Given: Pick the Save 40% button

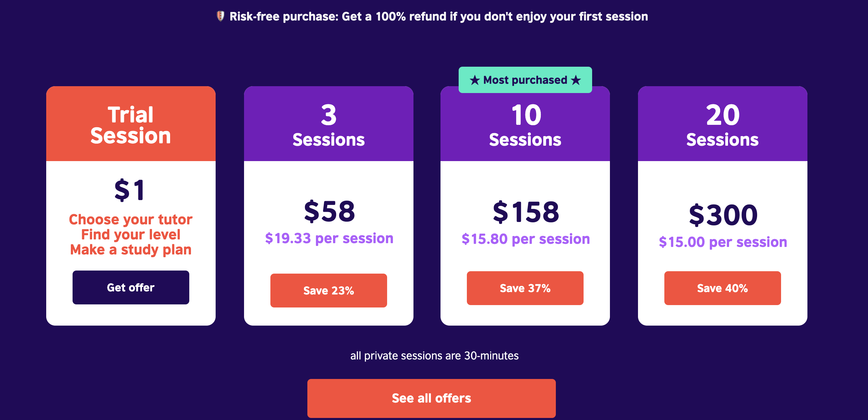Looking at the screenshot, I should [x=723, y=288].
